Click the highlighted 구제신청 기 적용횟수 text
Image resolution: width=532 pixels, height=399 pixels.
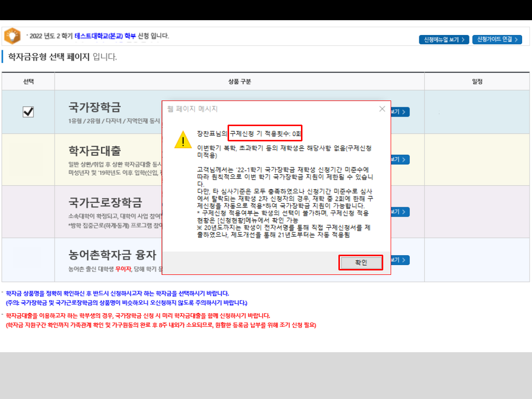pyautogui.click(x=265, y=133)
